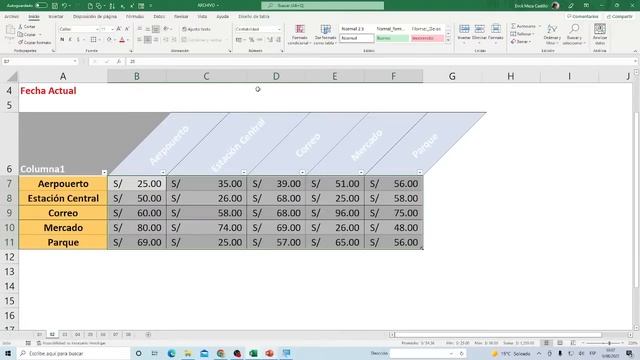This screenshot has width=640, height=360.
Task: Click the fill color bucket icon
Action: [x=109, y=40]
